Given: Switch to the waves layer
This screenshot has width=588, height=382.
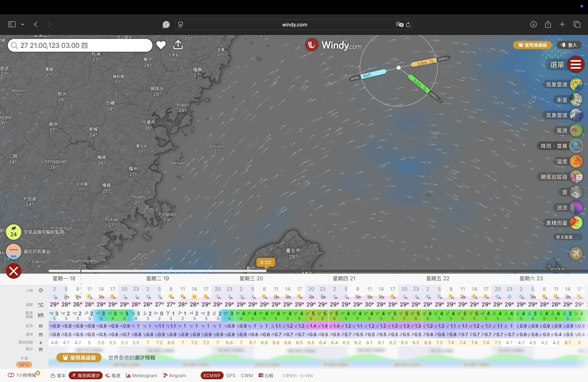Looking at the screenshot, I should coord(576,207).
